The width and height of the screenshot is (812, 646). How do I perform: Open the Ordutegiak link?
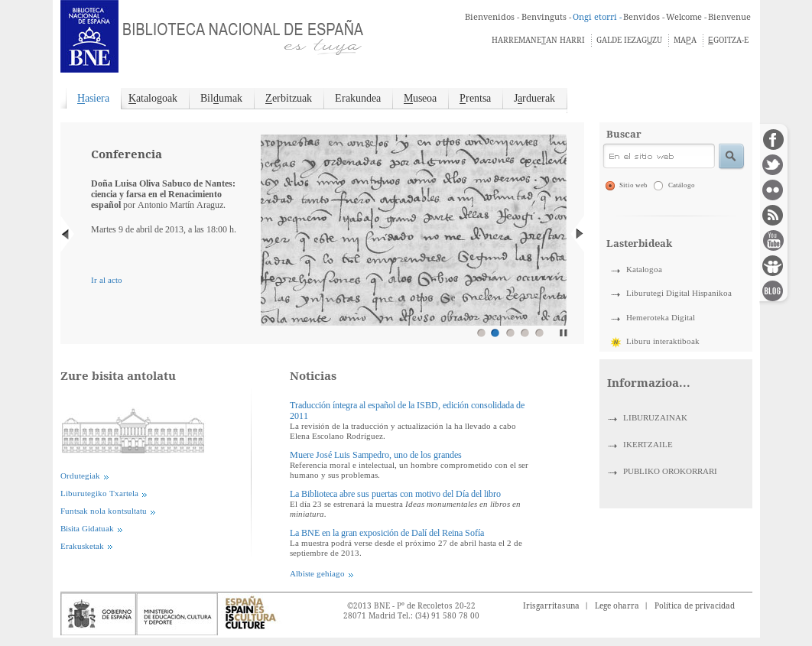pos(80,476)
